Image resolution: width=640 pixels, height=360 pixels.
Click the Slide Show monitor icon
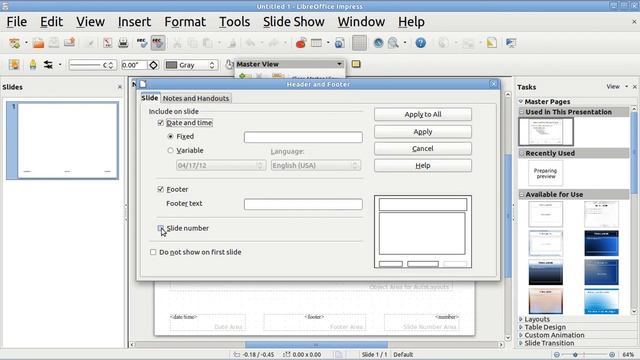coord(511,42)
